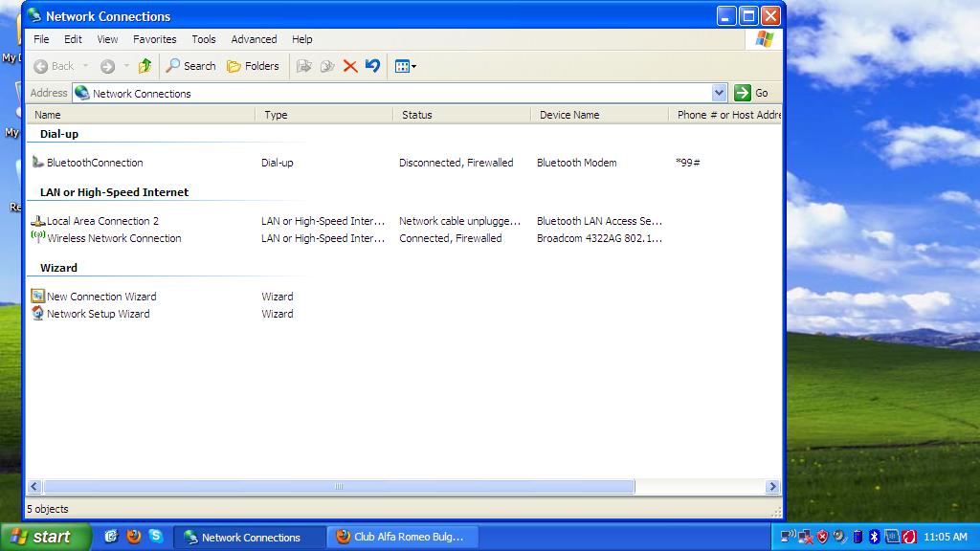Open the New Connection Wizard

point(100,297)
